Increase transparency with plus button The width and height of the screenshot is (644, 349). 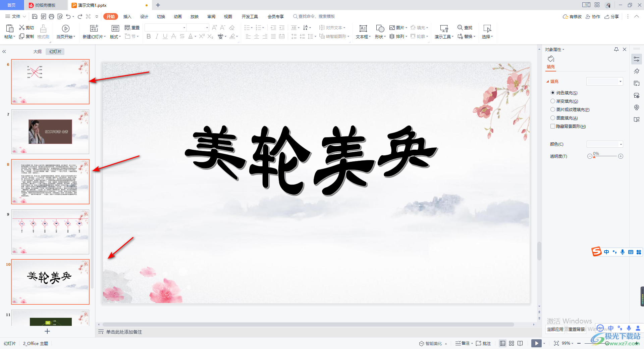pos(621,156)
